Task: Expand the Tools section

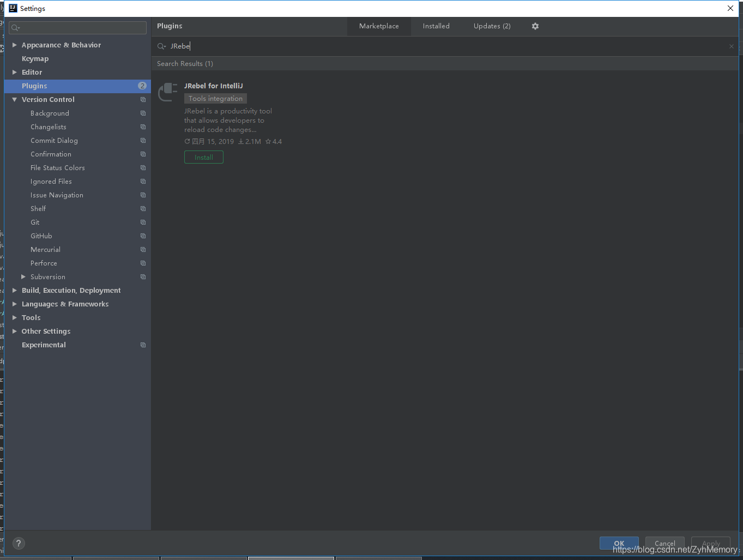Action: click(15, 318)
